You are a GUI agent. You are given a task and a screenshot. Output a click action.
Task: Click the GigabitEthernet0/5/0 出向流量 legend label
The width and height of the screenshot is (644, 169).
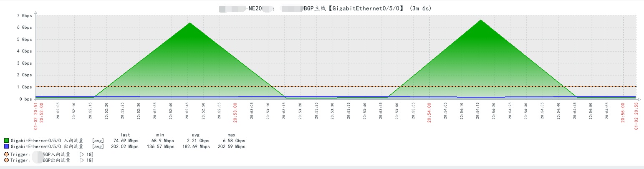pyautogui.click(x=47, y=147)
